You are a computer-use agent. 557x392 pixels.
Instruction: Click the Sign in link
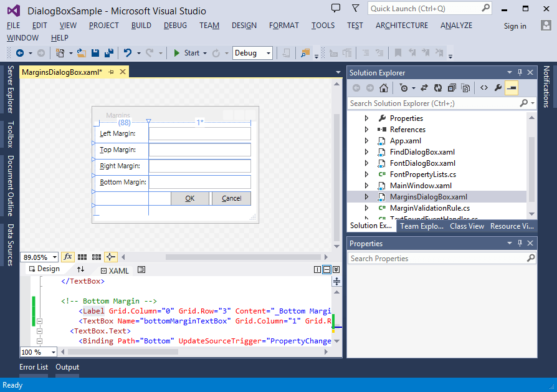515,26
